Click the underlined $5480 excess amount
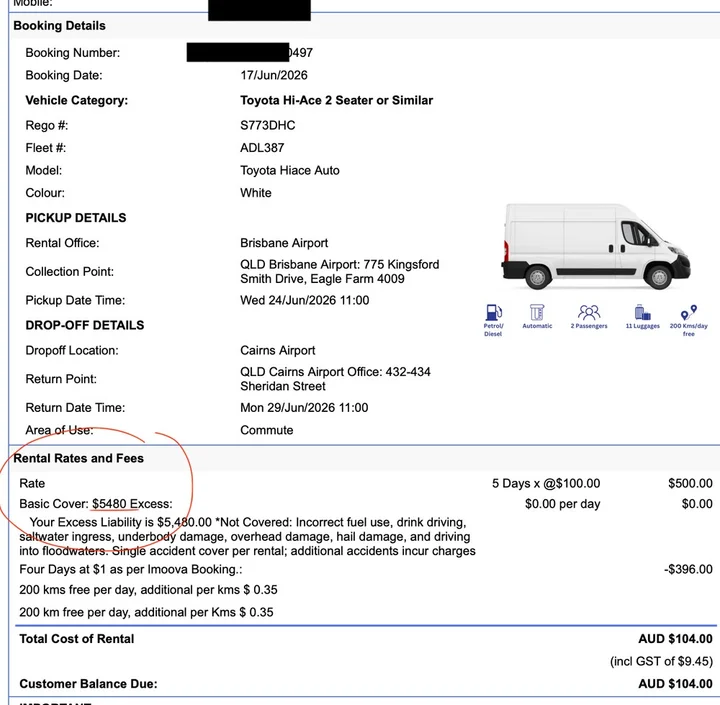The image size is (720, 705). 109,504
